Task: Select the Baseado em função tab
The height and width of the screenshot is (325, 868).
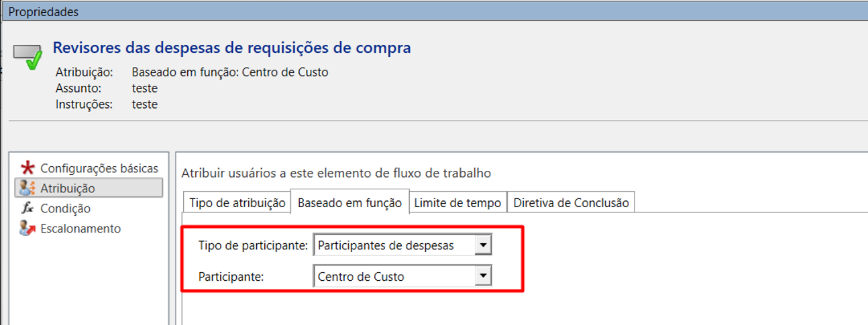Action: click(349, 202)
